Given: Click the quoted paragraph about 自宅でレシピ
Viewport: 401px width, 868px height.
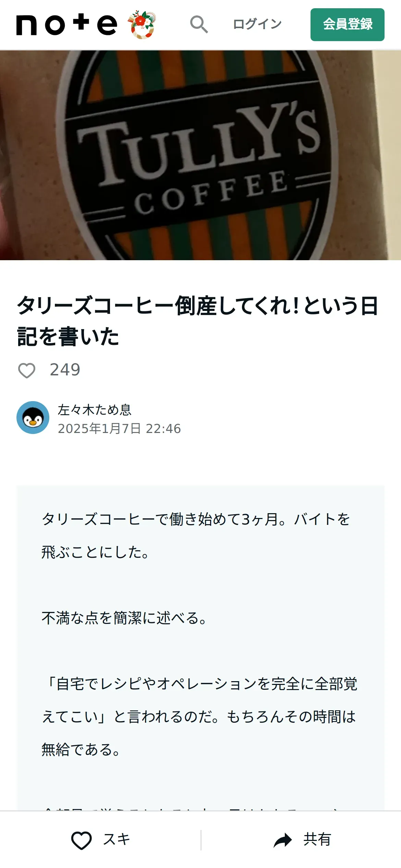Looking at the screenshot, I should (x=199, y=716).
